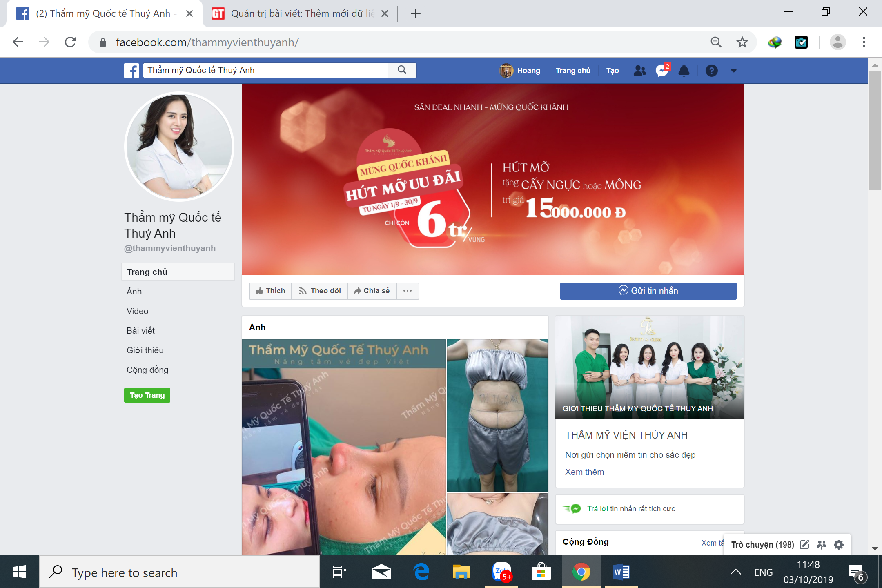Toggle follow with the Theo dõi button
The image size is (882, 588).
click(x=320, y=291)
